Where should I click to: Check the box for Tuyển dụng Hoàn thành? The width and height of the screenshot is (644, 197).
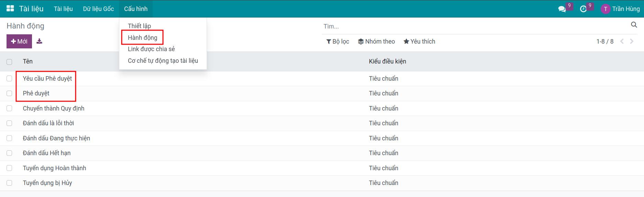click(x=9, y=168)
